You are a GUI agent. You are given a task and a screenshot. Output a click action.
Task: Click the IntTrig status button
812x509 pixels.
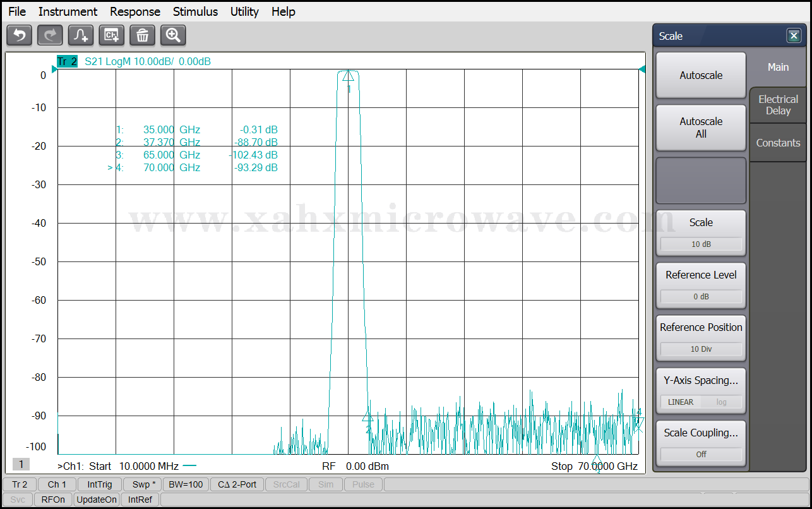point(100,484)
